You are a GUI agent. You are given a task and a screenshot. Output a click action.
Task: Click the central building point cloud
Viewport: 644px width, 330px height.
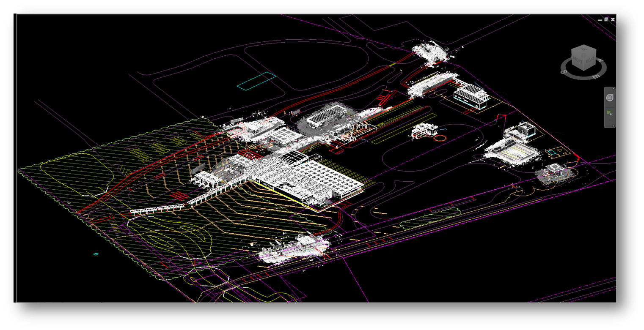[x=296, y=173]
